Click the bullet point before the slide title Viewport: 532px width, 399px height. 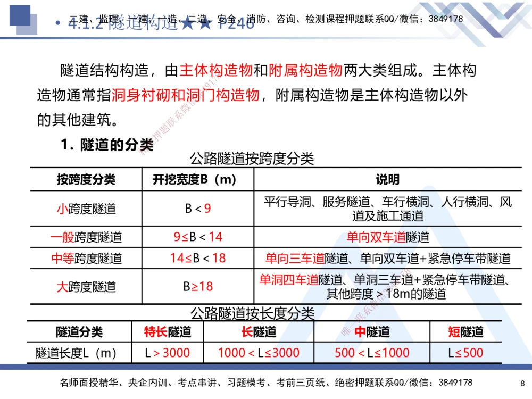point(58,23)
